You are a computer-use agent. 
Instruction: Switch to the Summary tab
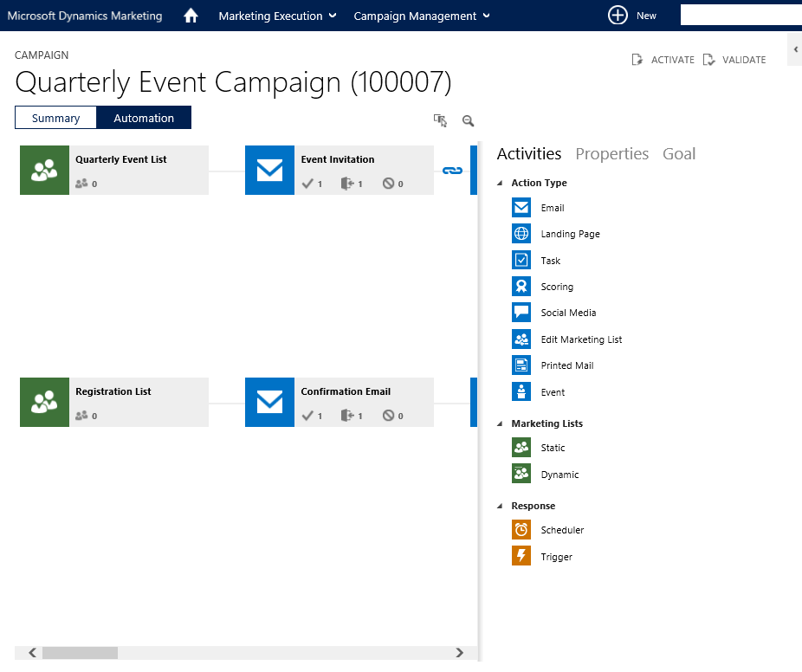(55, 118)
